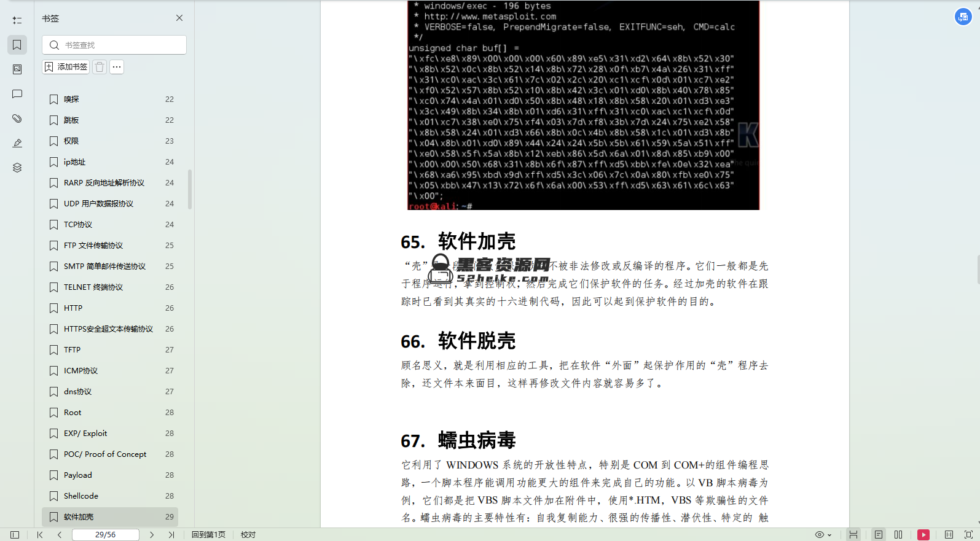The height and width of the screenshot is (541, 980).
Task: Go to the 权限 bookmark
Action: point(110,141)
